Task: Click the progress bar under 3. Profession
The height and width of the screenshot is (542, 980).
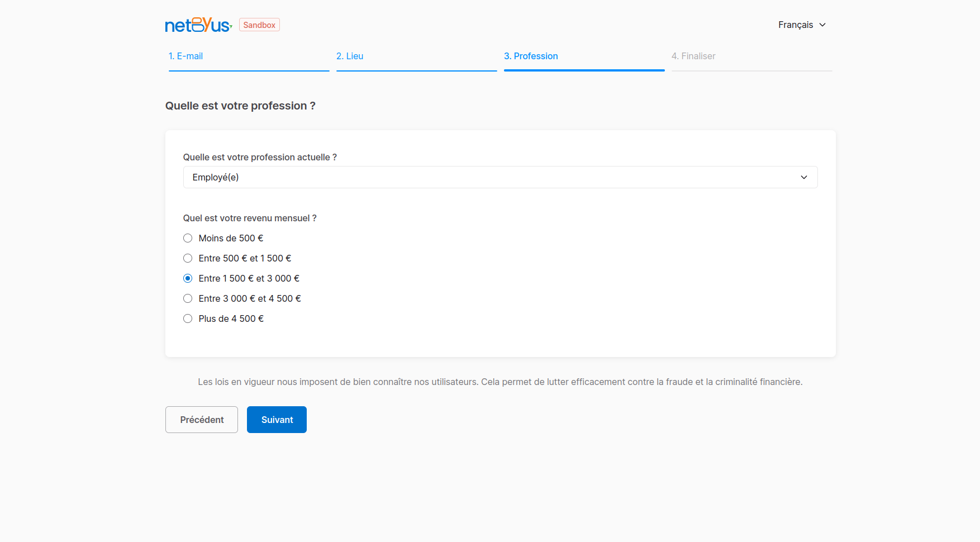Action: click(584, 70)
